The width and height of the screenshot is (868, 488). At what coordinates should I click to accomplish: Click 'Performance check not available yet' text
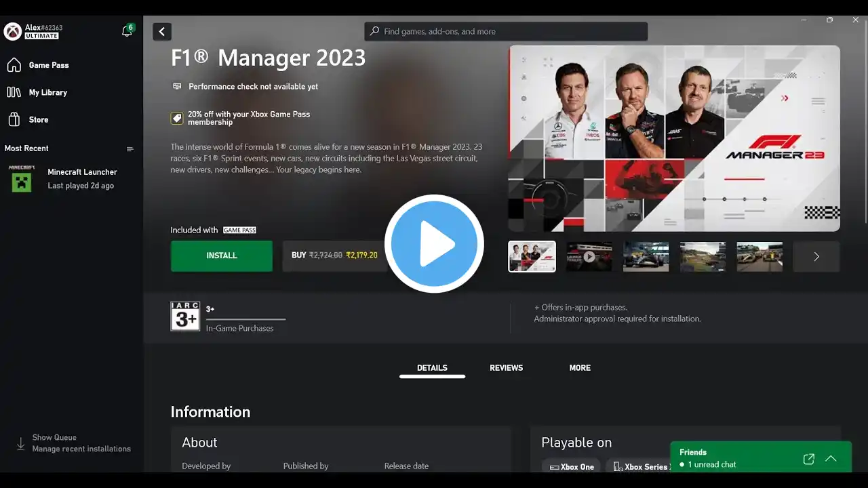click(x=253, y=87)
